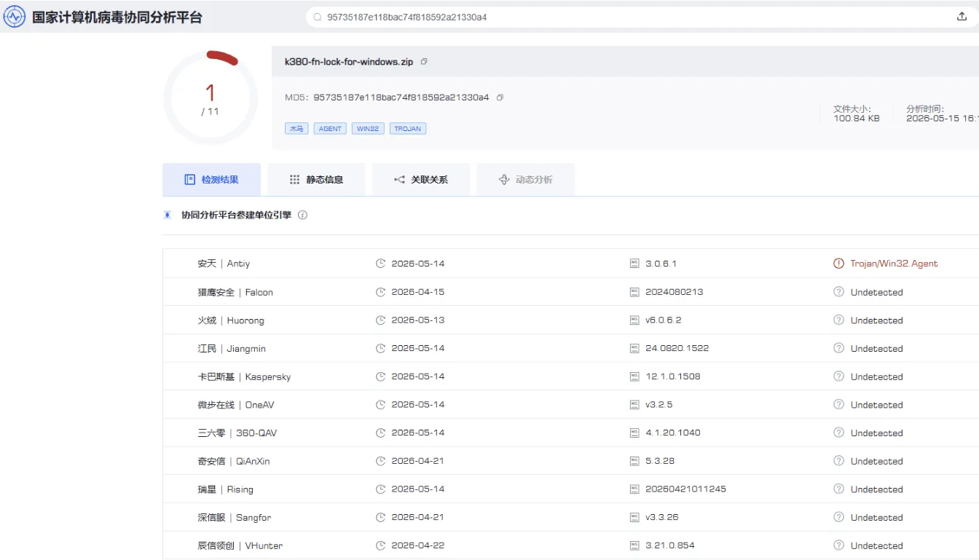Select the 微步在线 | OneAV engine name
This screenshot has width=979, height=560.
pyautogui.click(x=236, y=405)
